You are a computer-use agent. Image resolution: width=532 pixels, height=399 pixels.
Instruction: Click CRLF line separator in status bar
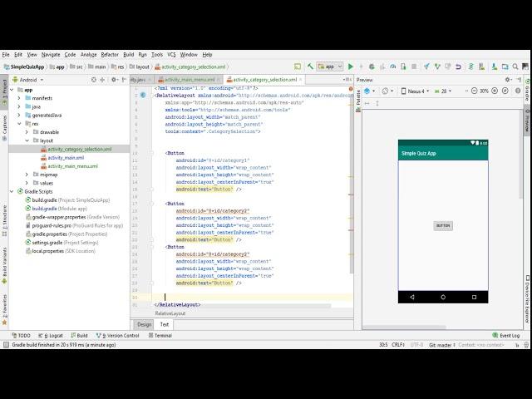(x=398, y=345)
